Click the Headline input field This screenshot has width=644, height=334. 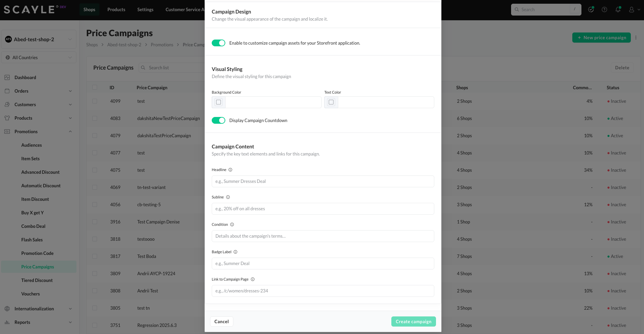[x=323, y=181]
